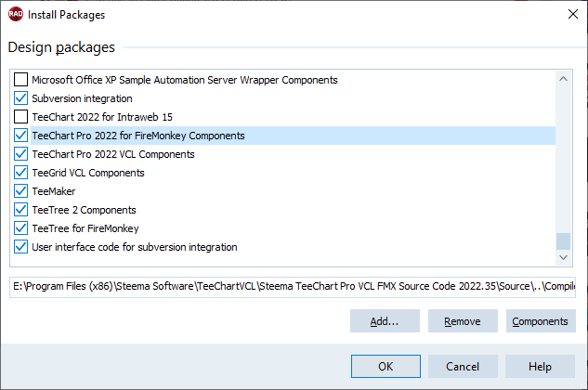
Task: Select 'TeeGrid VCL Components' row text
Action: pyautogui.click(x=88, y=173)
